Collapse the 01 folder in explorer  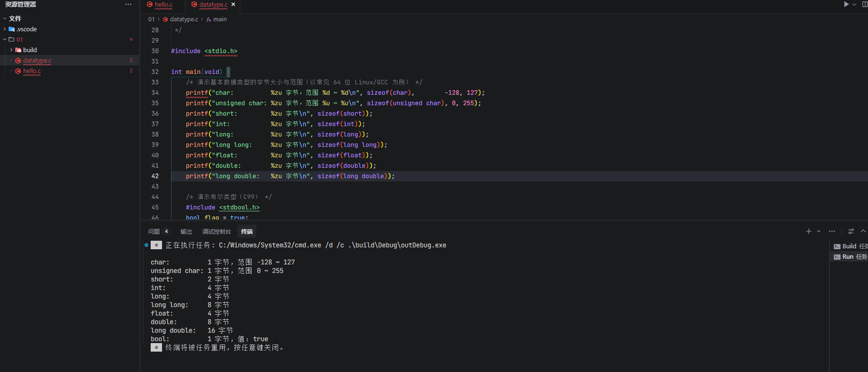tap(5, 39)
